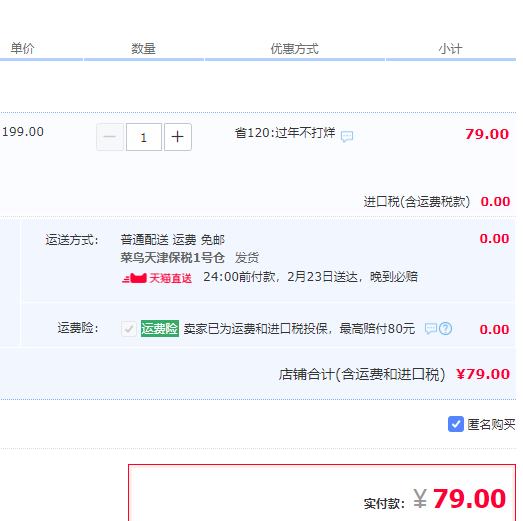Screen dimensions: 523x521
Task: Click the 小计 column header
Action: tap(450, 49)
